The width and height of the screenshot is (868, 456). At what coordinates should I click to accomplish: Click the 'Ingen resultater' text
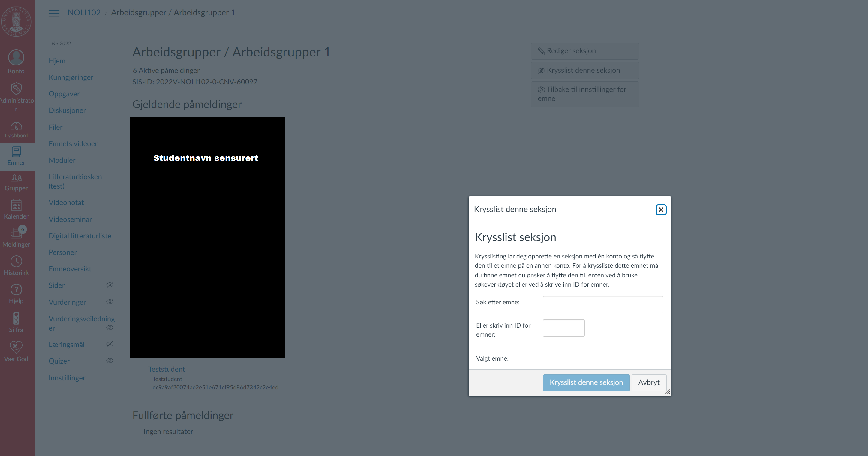point(168,432)
